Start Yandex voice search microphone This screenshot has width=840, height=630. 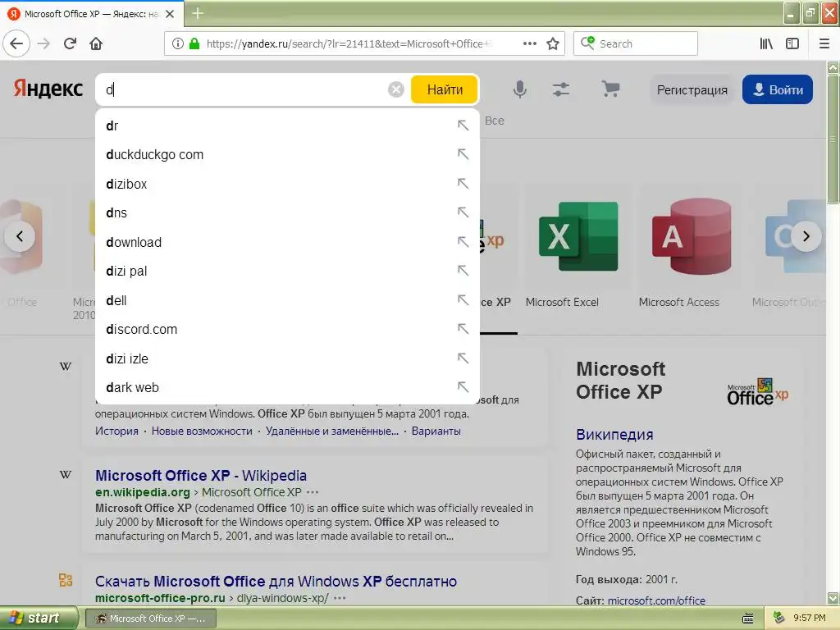pos(519,89)
